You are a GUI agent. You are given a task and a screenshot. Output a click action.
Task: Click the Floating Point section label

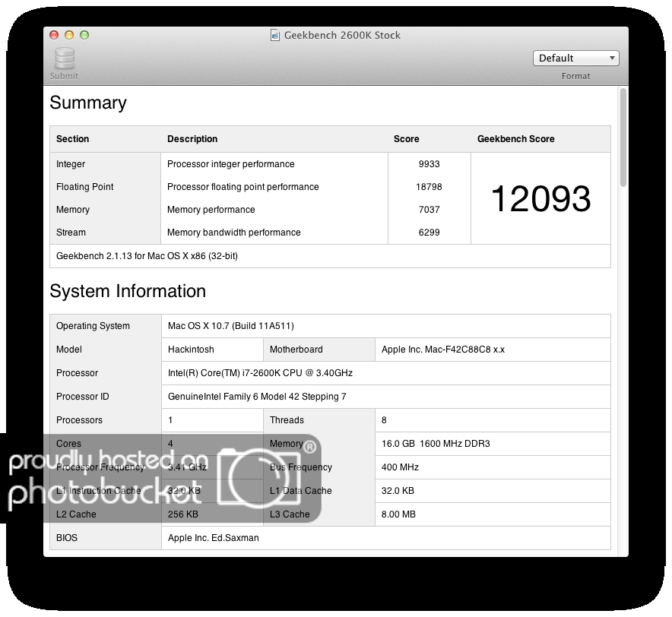click(85, 187)
